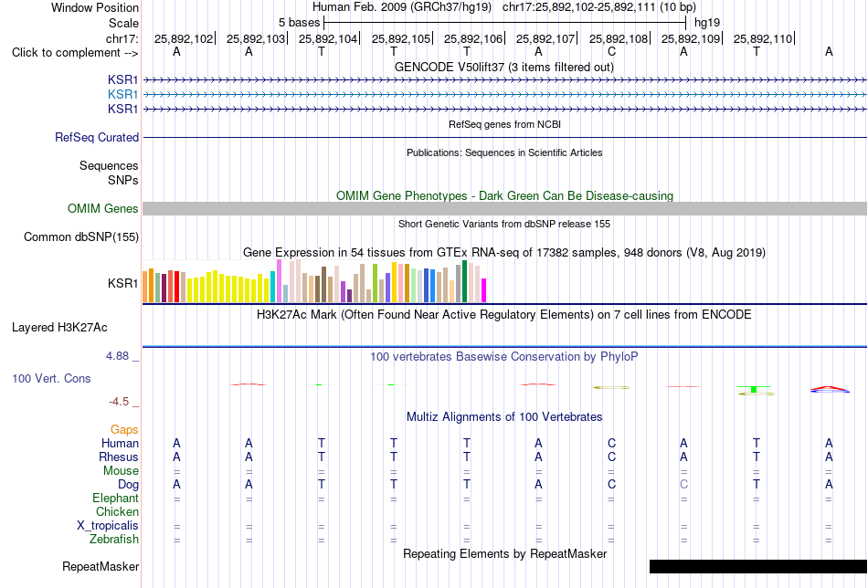The width and height of the screenshot is (868, 588).
Task: Click the Window Position label
Action: 95,7
